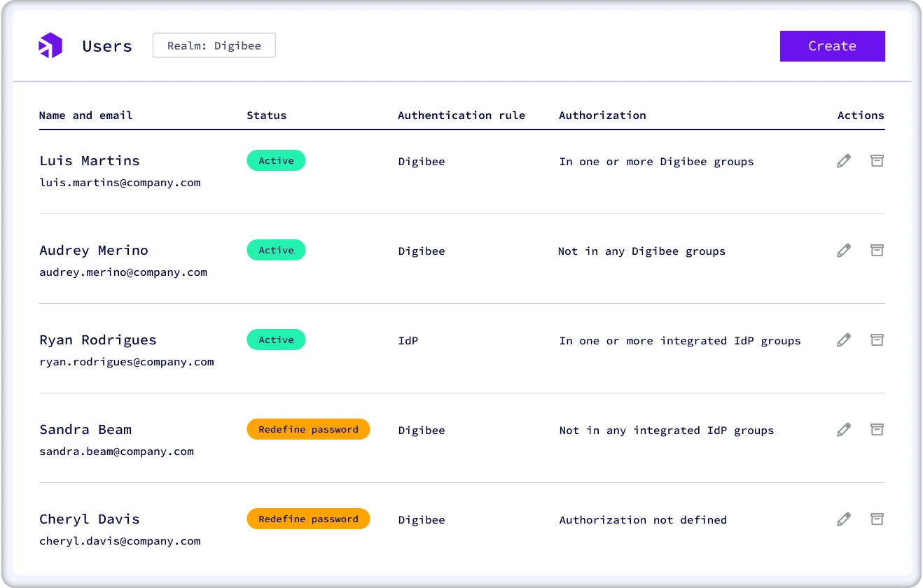Select the Status column header
Viewport: 923px width, 588px height.
point(266,115)
